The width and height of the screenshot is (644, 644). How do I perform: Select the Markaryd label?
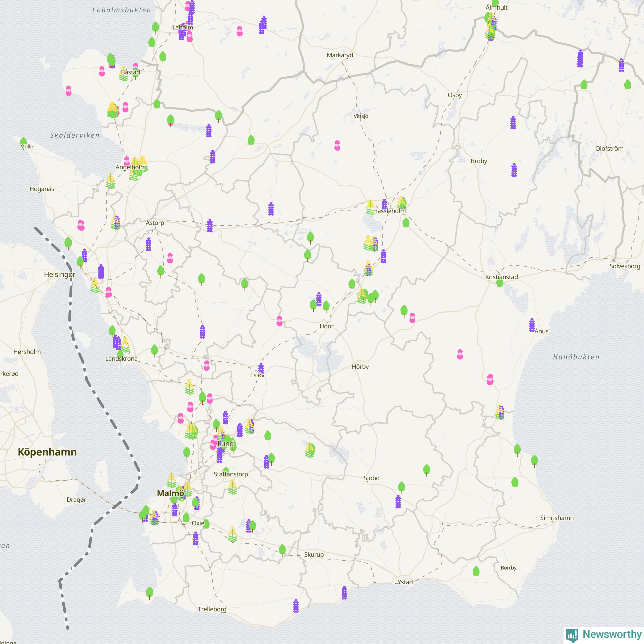point(340,55)
